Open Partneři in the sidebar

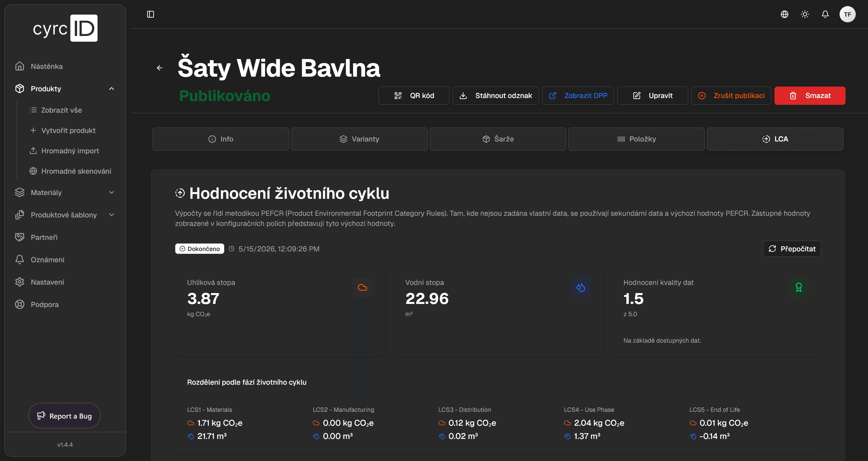pyautogui.click(x=65, y=237)
